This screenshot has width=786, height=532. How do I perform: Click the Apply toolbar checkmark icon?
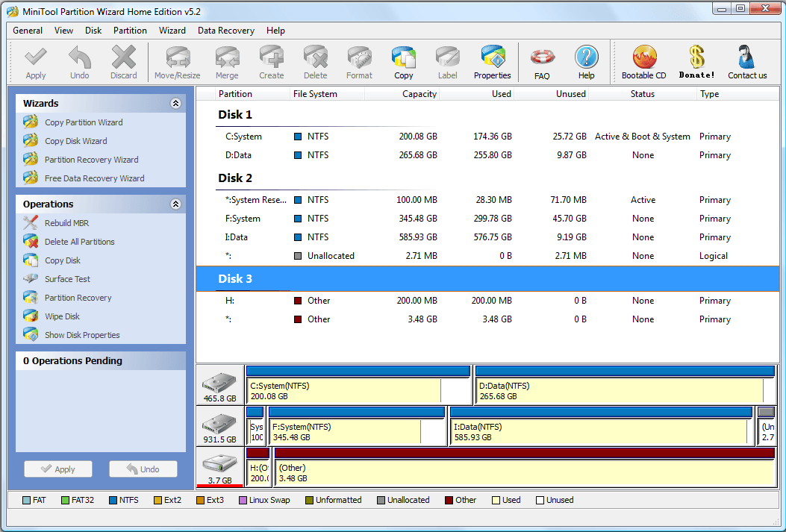point(36,57)
